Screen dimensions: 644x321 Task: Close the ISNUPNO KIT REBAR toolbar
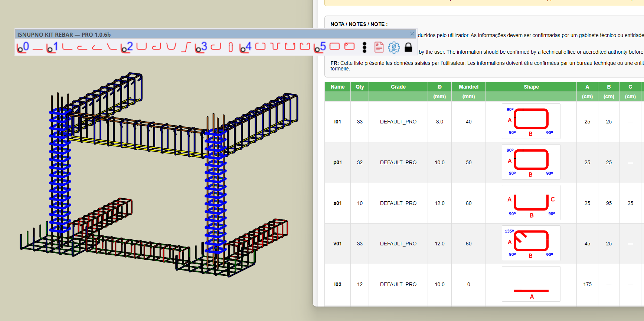tap(412, 34)
